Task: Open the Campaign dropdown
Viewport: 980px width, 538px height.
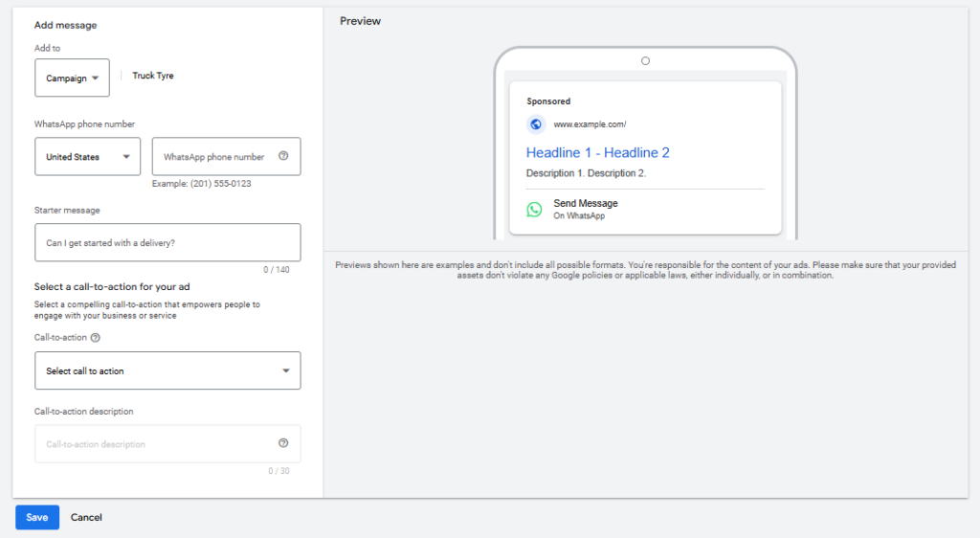Action: coord(72,78)
